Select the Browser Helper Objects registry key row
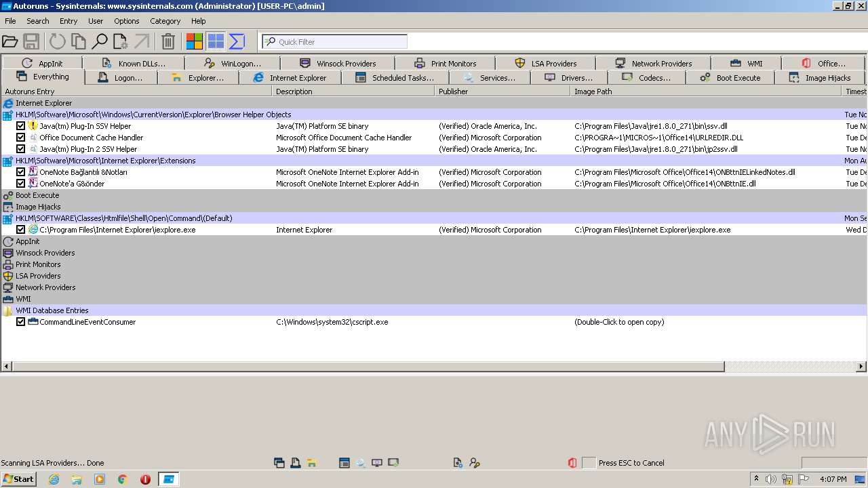This screenshot has height=488, width=868. tap(434, 115)
